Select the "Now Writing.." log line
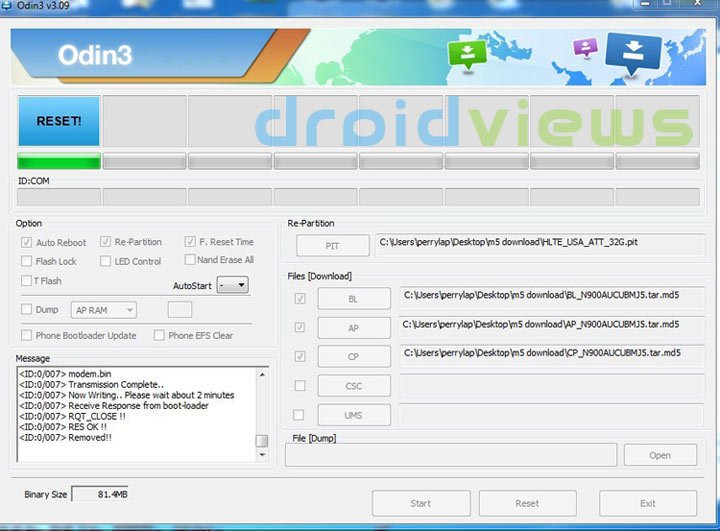Screen dimensions: 720x531 (x=127, y=395)
